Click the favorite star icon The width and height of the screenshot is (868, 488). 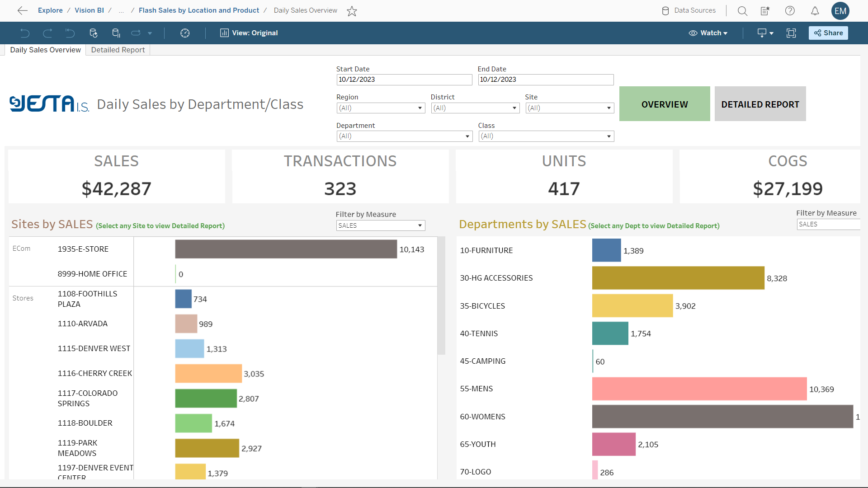pyautogui.click(x=352, y=11)
